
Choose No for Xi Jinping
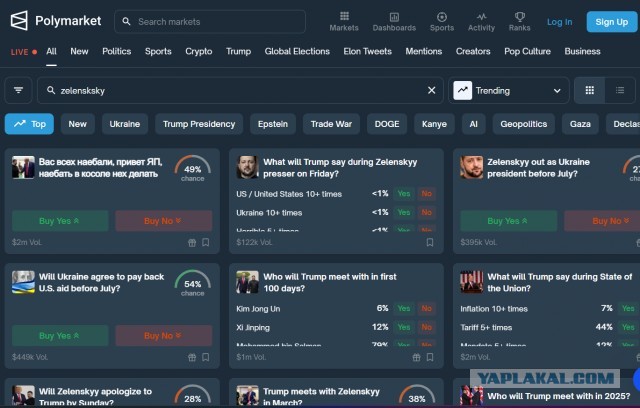pos(427,327)
